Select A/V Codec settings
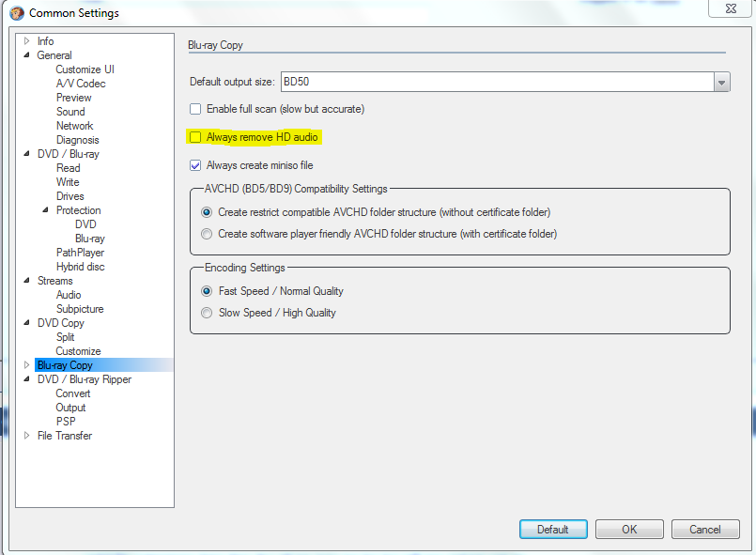Viewport: 756px width, 555px height. pos(81,84)
